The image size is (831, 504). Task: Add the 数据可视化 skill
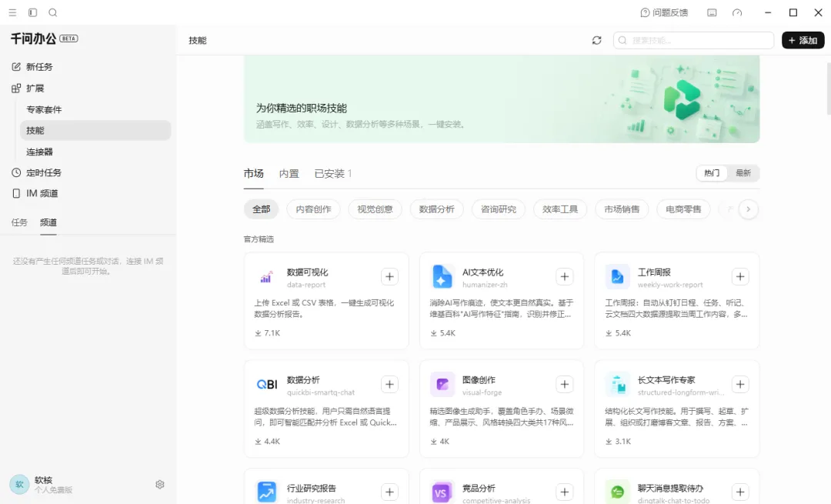point(389,277)
